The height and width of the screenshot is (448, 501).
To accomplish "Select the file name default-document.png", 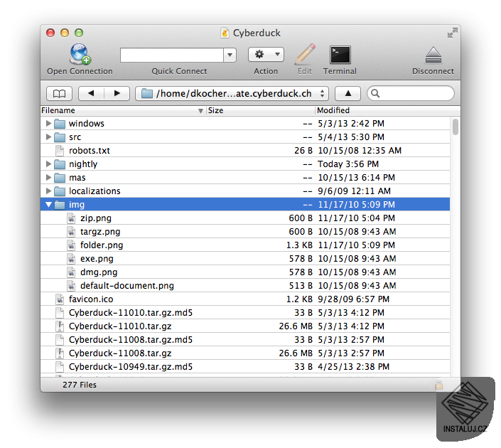I will (x=127, y=286).
